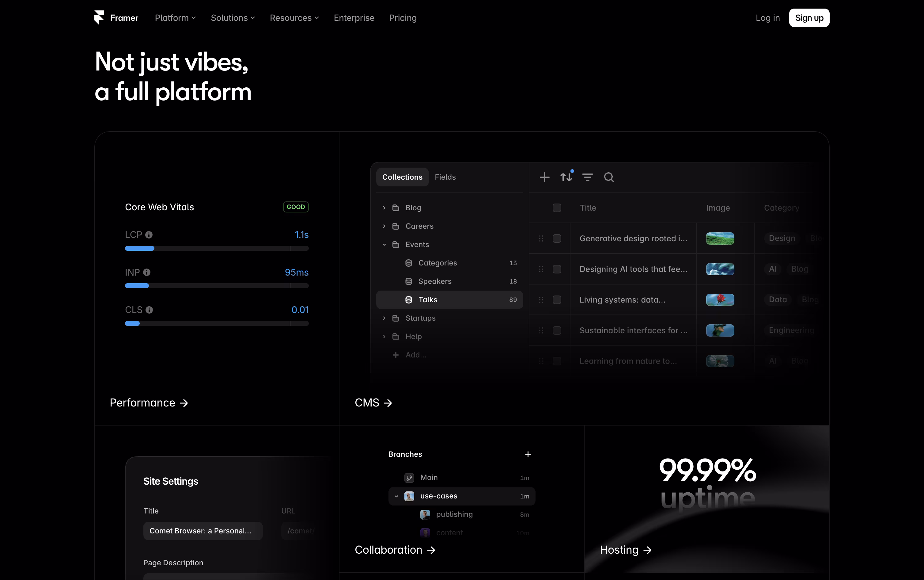Click the drag handle on Generative design row
Image resolution: width=924 pixels, height=580 pixels.
541,238
